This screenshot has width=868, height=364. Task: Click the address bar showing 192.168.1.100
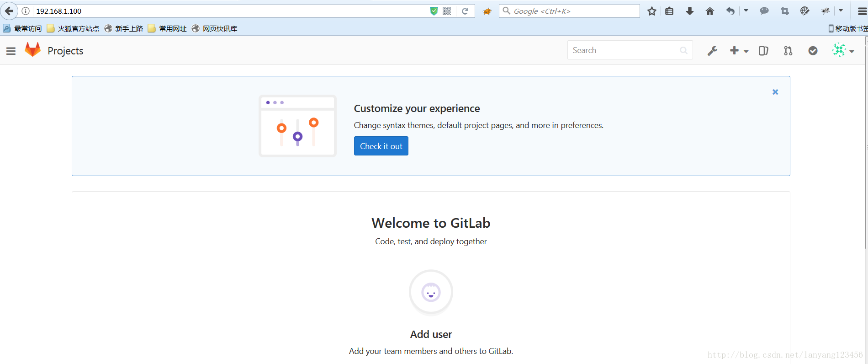click(228, 11)
